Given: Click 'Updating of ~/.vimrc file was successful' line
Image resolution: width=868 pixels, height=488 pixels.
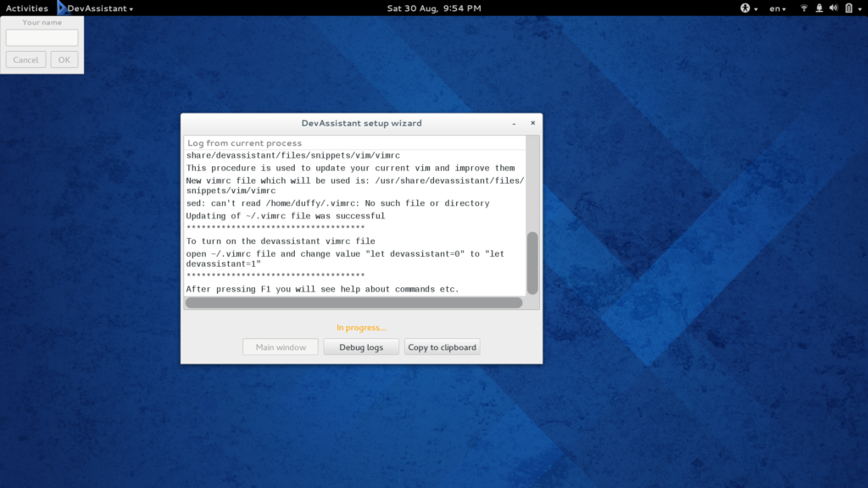Looking at the screenshot, I should point(285,216).
